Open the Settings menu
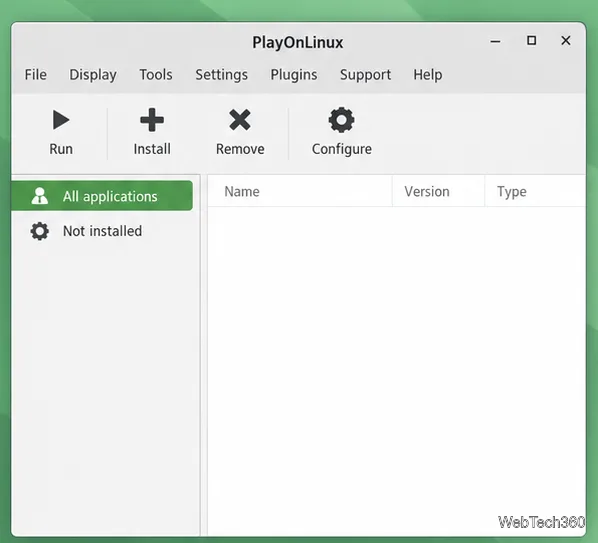 (222, 74)
